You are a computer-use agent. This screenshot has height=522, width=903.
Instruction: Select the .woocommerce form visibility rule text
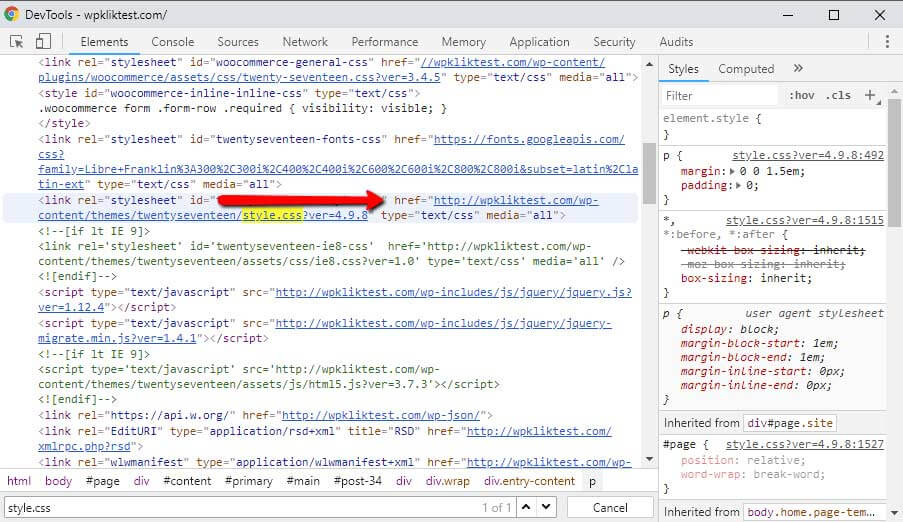[242, 108]
